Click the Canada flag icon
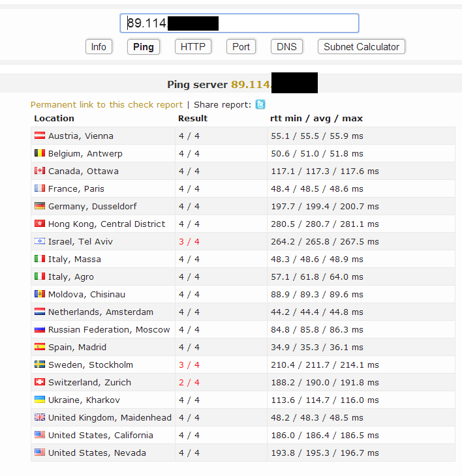The width and height of the screenshot is (462, 476). 39,171
